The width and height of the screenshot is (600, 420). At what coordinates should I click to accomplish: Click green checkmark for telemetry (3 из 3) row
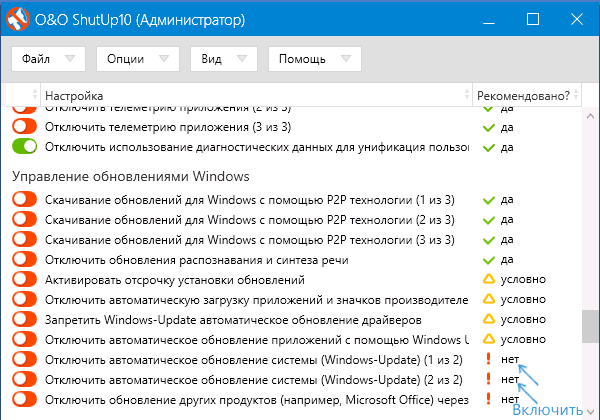[x=489, y=127]
